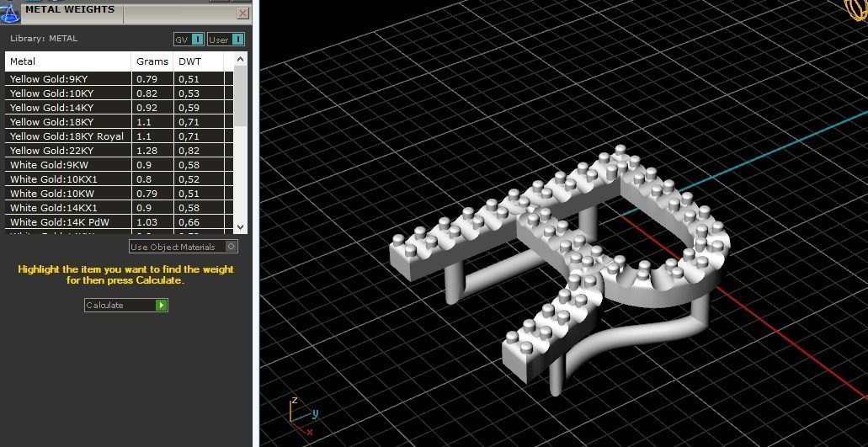Select the Yellow Gold:9KY row
This screenshot has height=447, width=868.
[119, 79]
